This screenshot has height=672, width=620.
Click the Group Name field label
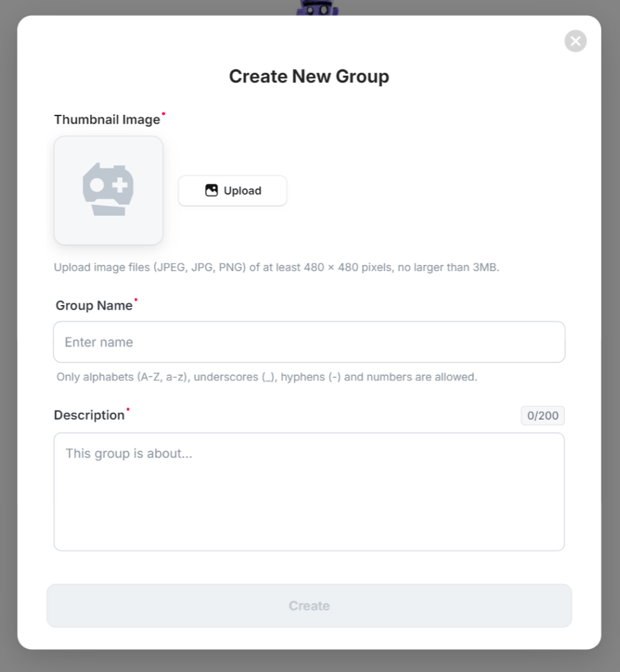(x=94, y=306)
